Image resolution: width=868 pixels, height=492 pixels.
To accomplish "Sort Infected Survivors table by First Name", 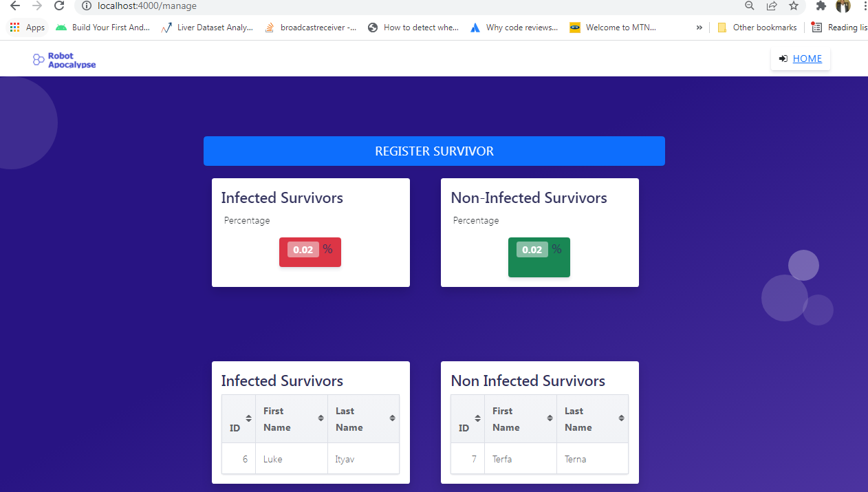I will pyautogui.click(x=292, y=419).
